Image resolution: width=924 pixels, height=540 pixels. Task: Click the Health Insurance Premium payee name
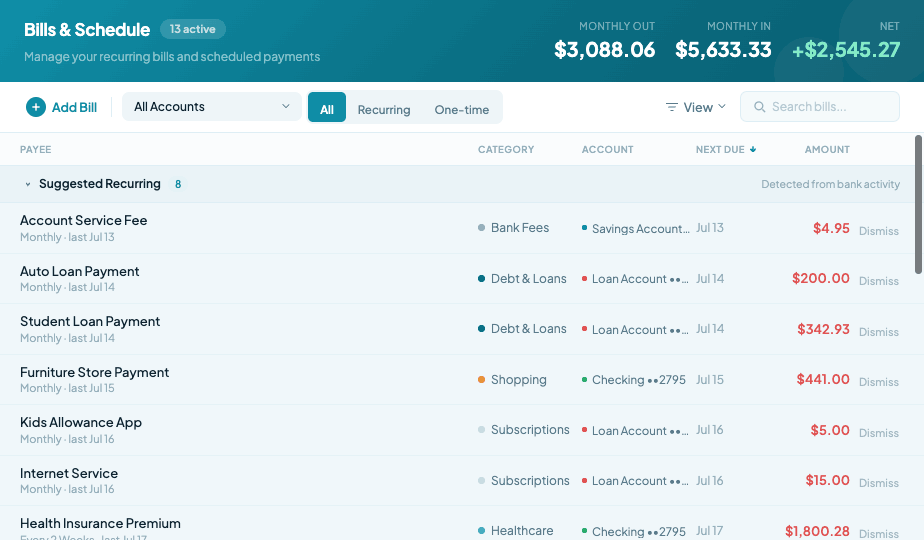[x=100, y=523]
